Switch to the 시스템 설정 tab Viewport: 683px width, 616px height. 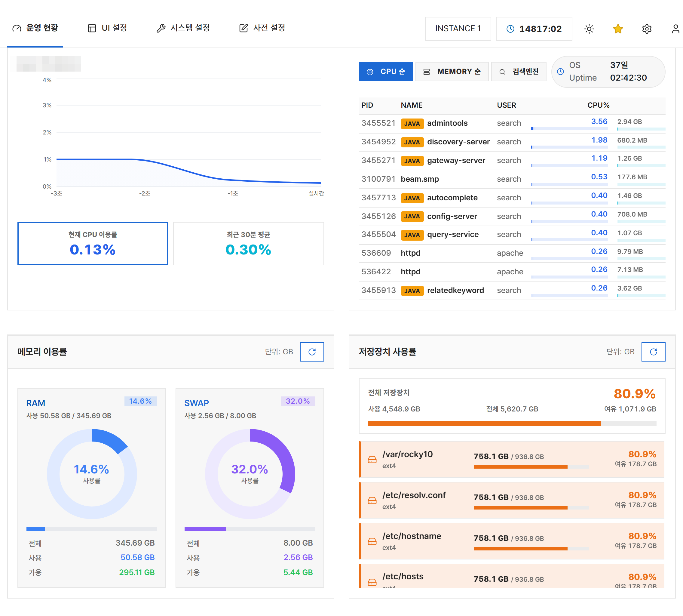183,28
